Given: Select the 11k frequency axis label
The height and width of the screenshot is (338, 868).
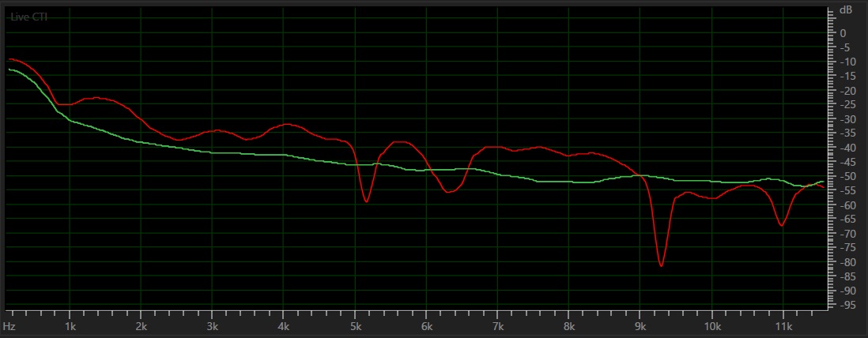Looking at the screenshot, I should click(783, 325).
